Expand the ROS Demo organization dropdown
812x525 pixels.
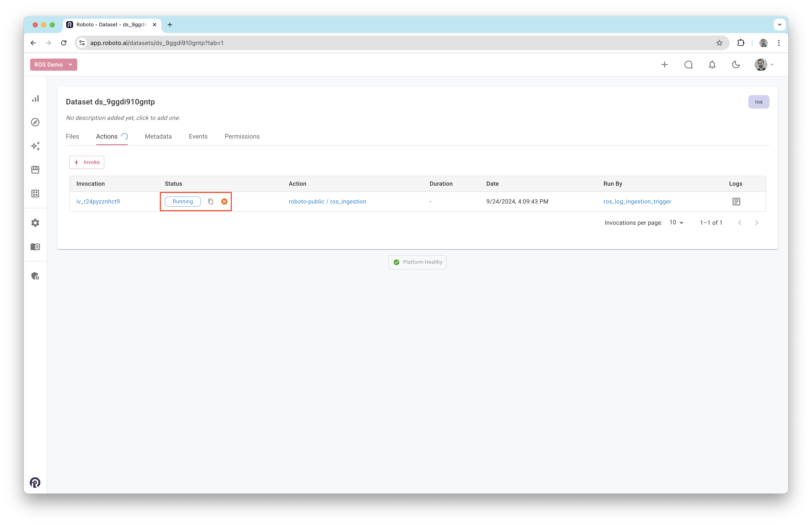click(54, 65)
